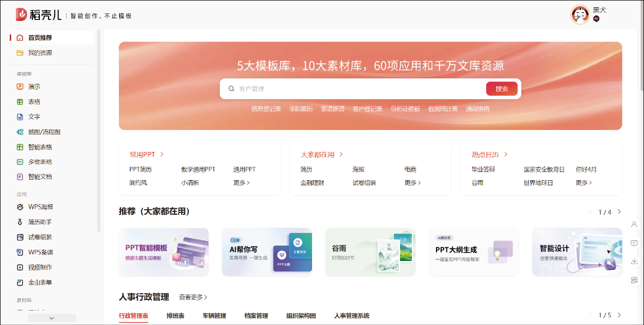Open the PPT智能模板 recommendation card

pyautogui.click(x=163, y=252)
